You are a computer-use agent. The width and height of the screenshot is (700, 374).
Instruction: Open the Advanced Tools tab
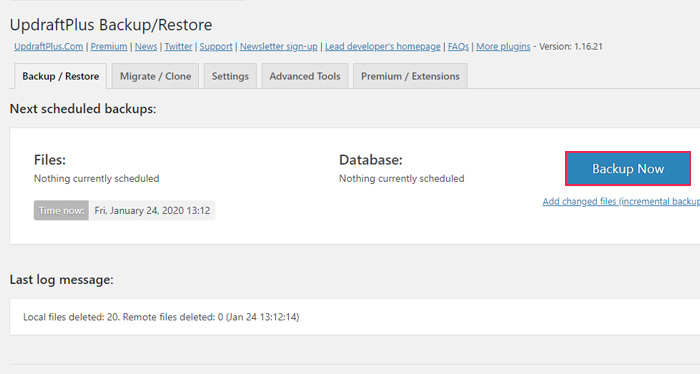pyautogui.click(x=305, y=76)
